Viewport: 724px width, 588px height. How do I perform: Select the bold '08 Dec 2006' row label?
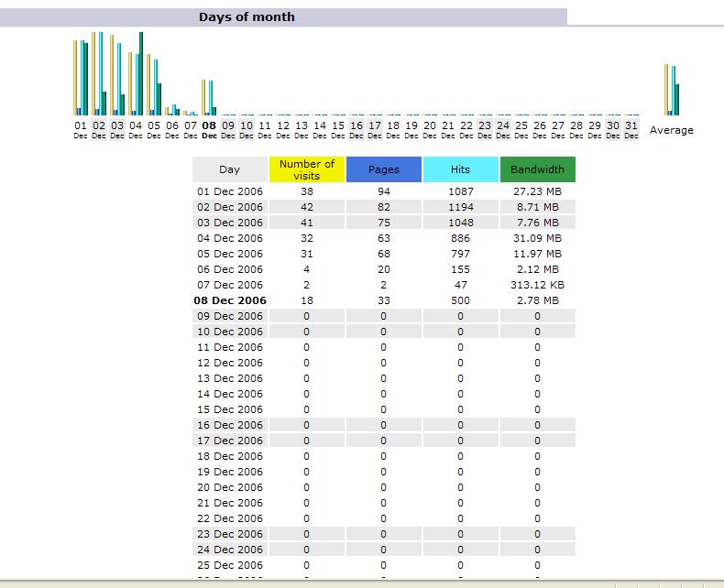point(229,300)
